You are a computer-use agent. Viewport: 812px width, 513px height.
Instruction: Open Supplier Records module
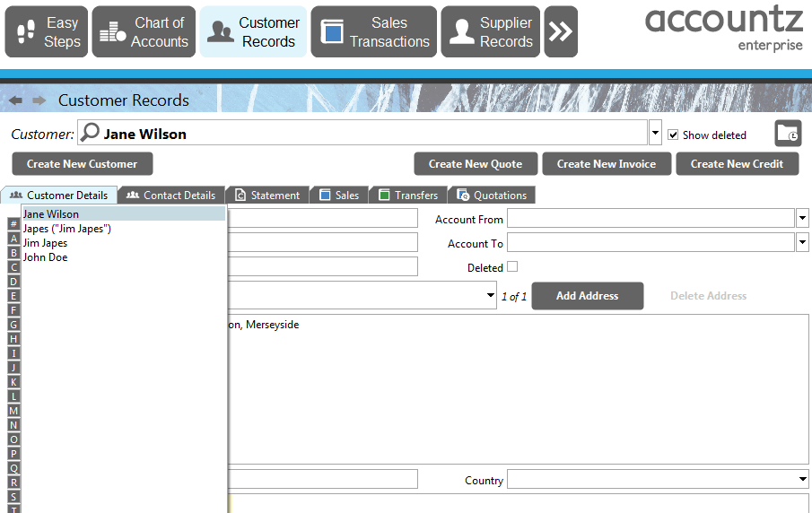point(491,31)
